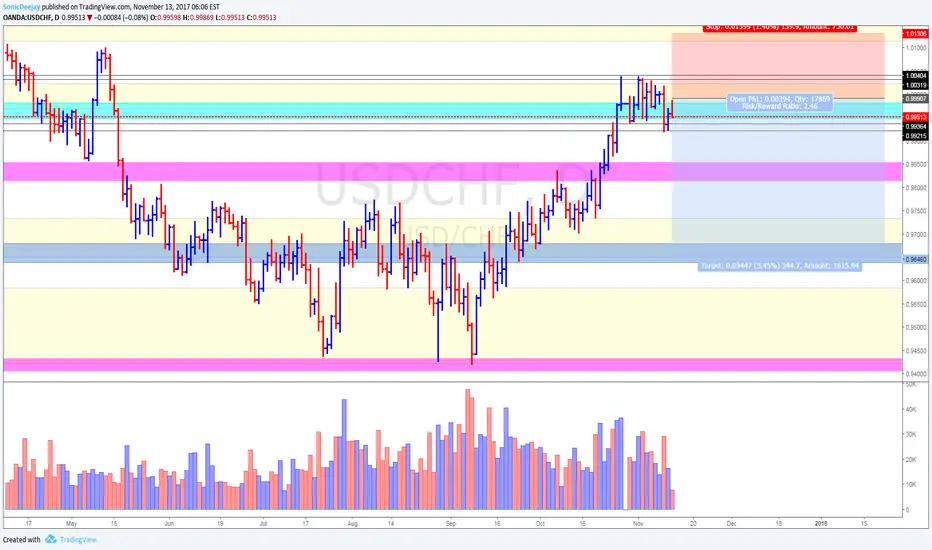Click the tallest red volume bar in September
The image size is (932, 550).
(x=467, y=450)
